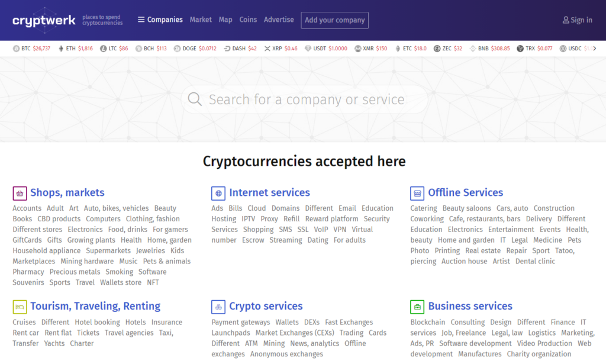Open the Payment gateways subcategory
606x364 pixels.
pos(241,322)
